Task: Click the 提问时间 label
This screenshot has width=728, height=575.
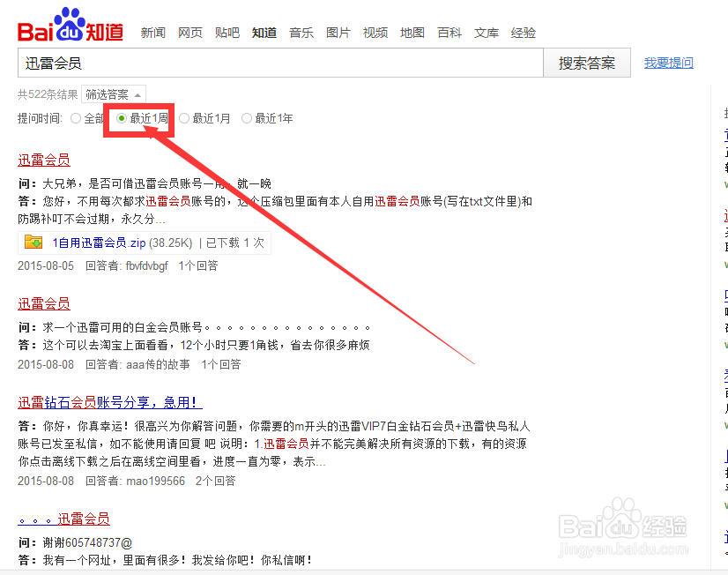Action: tap(40, 118)
